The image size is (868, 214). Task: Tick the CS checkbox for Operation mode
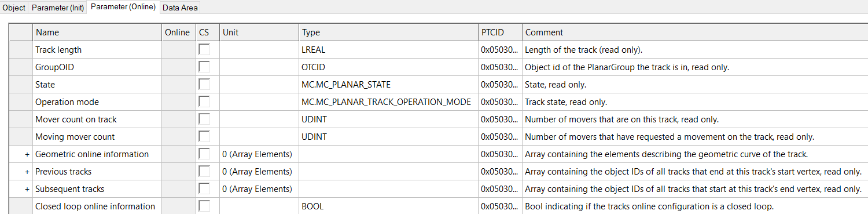point(204,102)
